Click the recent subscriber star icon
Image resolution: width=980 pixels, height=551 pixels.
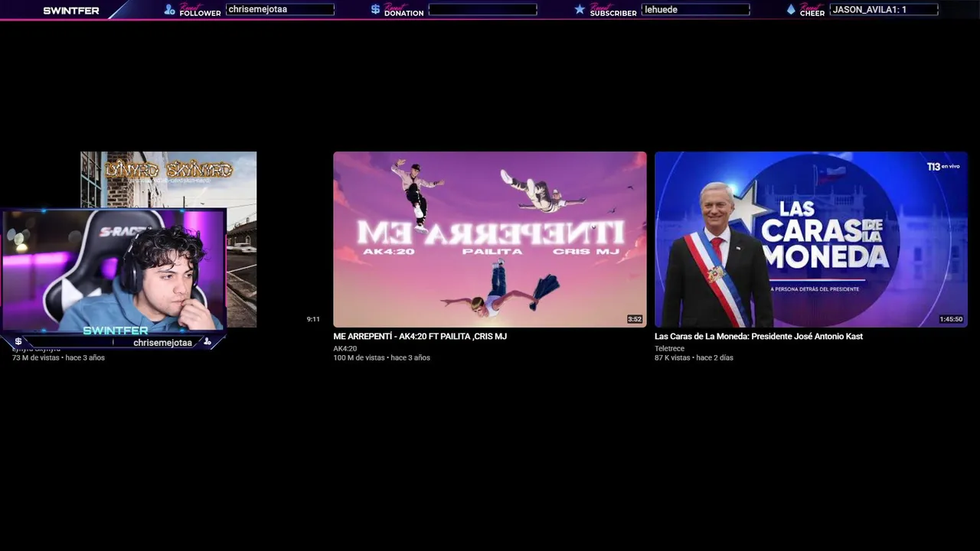tap(580, 9)
